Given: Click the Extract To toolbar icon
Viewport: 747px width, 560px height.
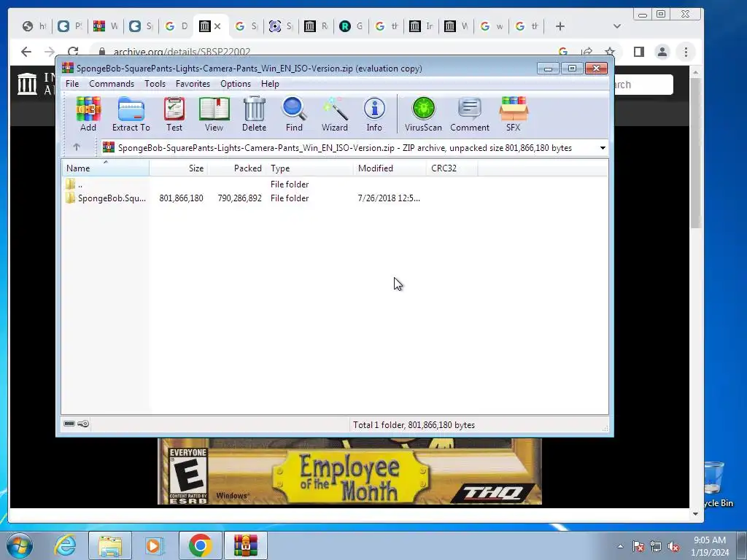Looking at the screenshot, I should point(131,114).
